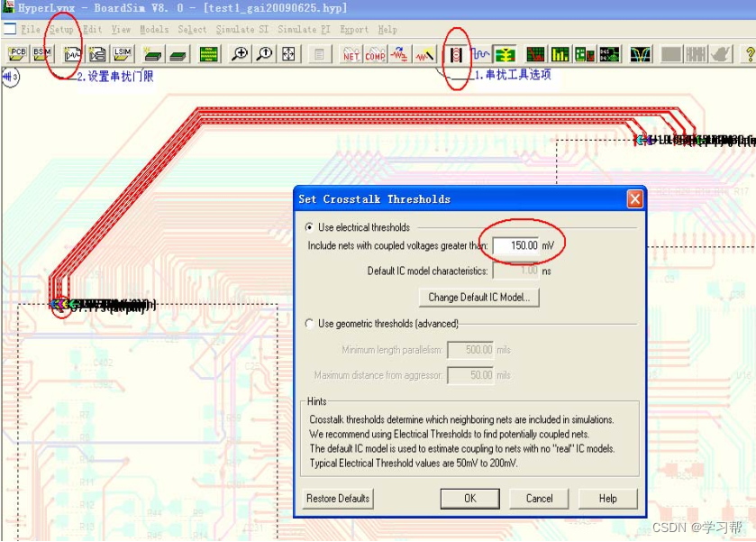This screenshot has width=756, height=542.
Task: Click the Default IC model characteristics field
Action: (x=516, y=271)
